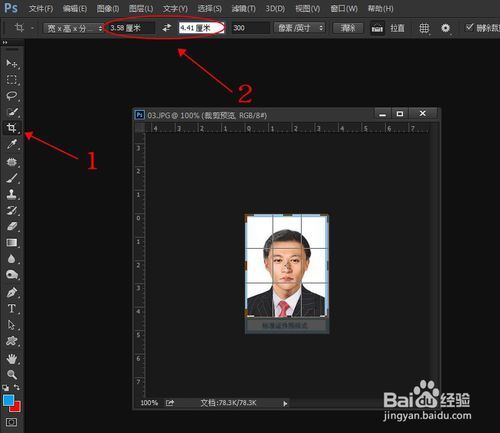Open the crop ratio preset dropdown

coord(73,28)
